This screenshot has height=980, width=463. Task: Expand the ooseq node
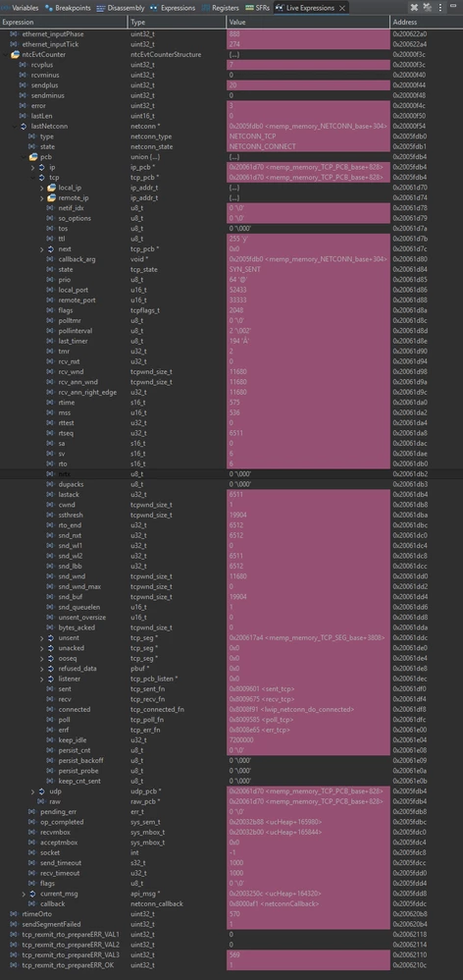[42, 658]
